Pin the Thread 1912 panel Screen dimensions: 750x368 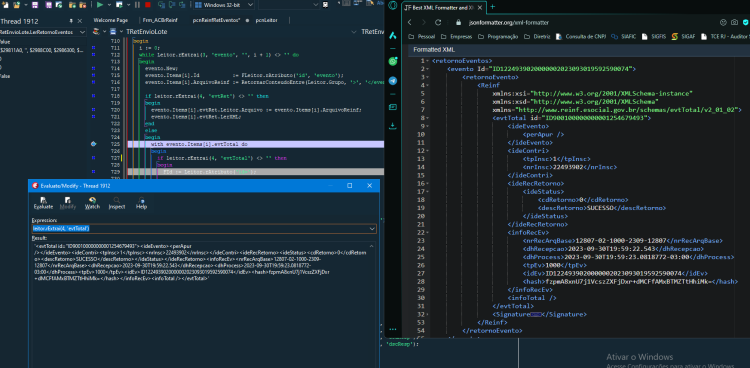(x=71, y=21)
